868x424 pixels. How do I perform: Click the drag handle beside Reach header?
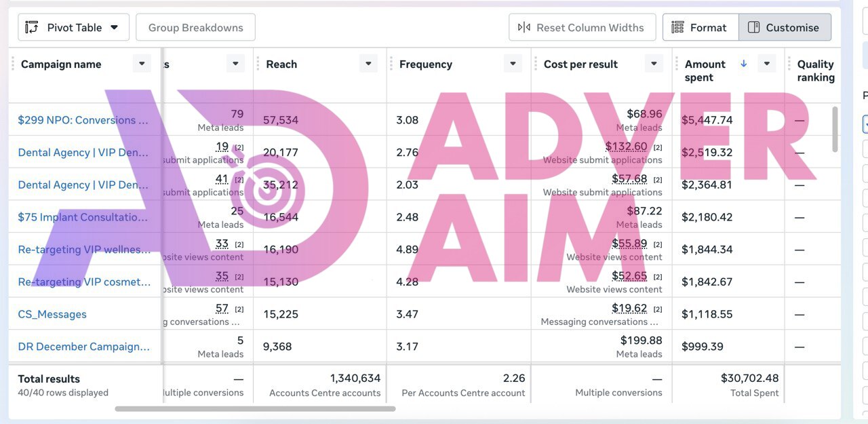pos(258,64)
